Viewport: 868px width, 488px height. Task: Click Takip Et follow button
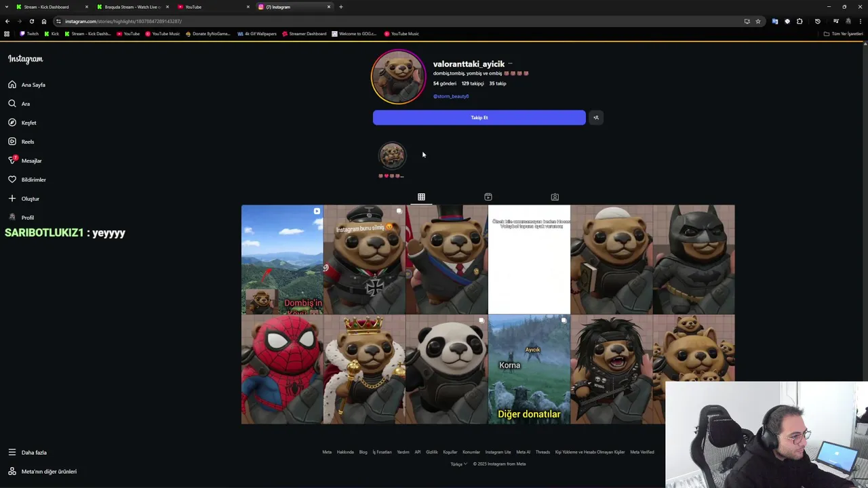[x=479, y=117]
